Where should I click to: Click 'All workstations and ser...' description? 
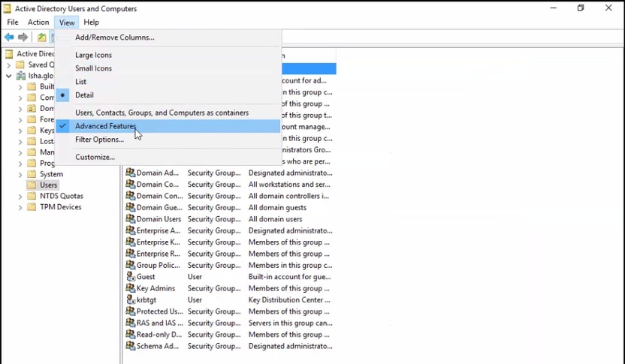click(289, 185)
